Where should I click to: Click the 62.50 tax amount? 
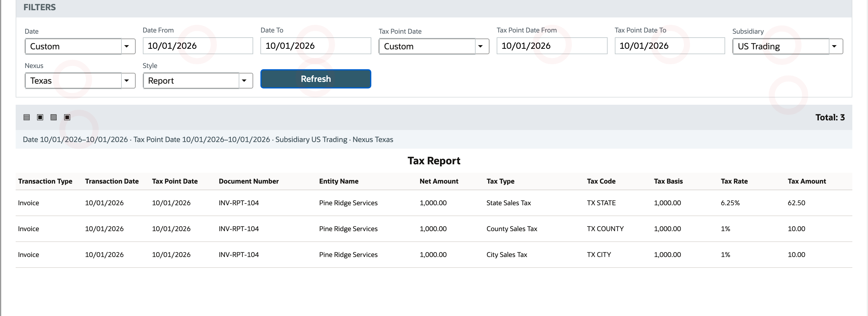click(x=796, y=203)
